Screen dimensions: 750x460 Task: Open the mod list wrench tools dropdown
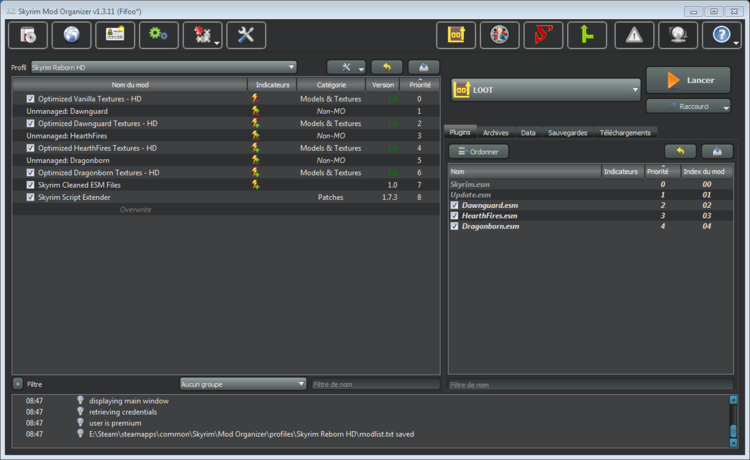(x=346, y=67)
